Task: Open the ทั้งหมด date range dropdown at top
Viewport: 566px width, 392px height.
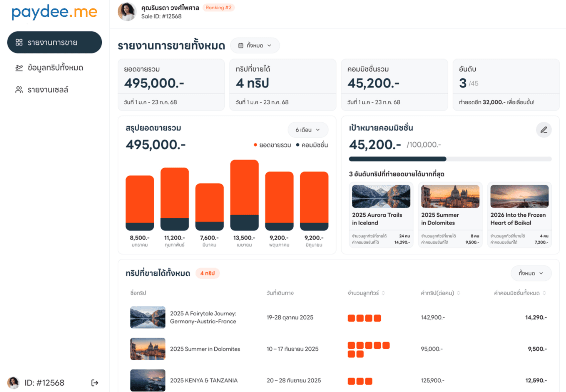Action: [255, 45]
